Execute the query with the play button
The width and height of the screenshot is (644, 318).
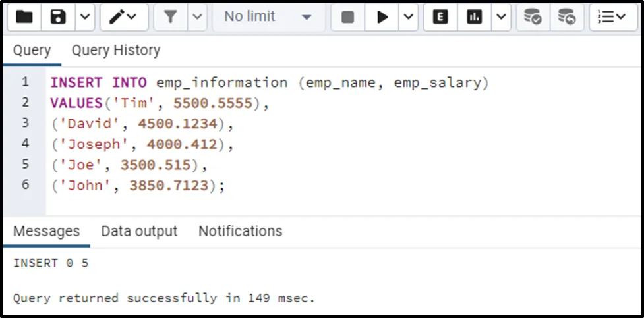point(382,18)
